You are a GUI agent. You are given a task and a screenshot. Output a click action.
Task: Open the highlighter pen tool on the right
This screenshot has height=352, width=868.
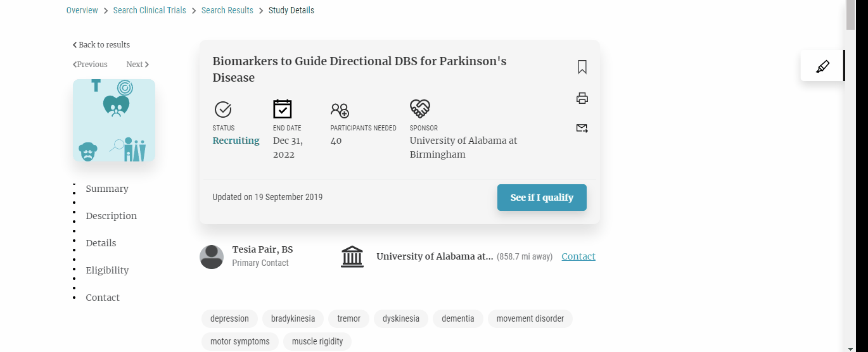click(x=822, y=66)
